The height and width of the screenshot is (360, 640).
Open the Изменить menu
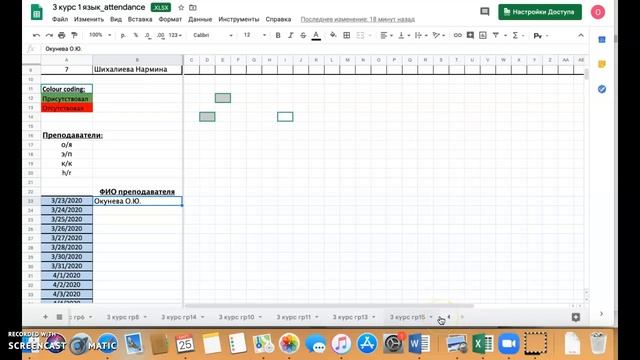click(89, 19)
